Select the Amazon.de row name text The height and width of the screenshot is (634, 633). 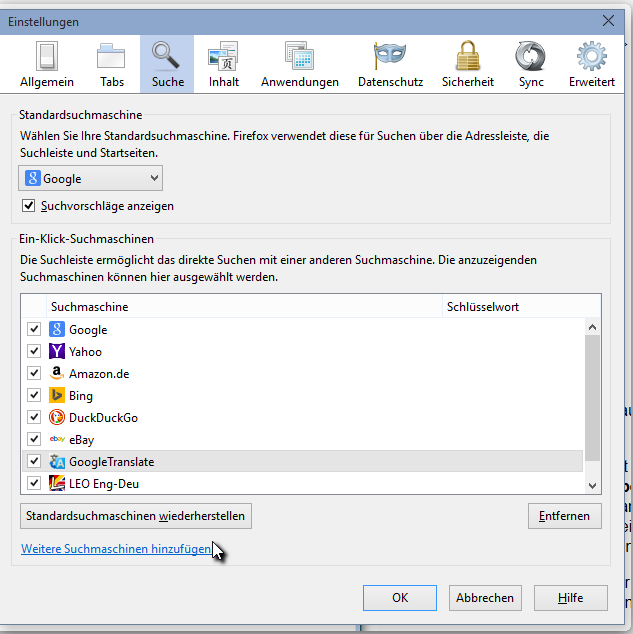pyautogui.click(x=99, y=374)
